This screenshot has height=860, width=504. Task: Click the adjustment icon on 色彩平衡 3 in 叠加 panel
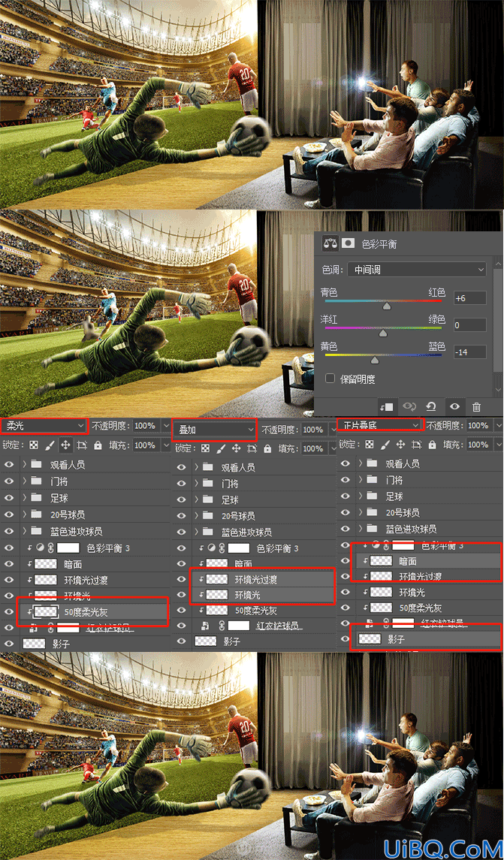213,548
